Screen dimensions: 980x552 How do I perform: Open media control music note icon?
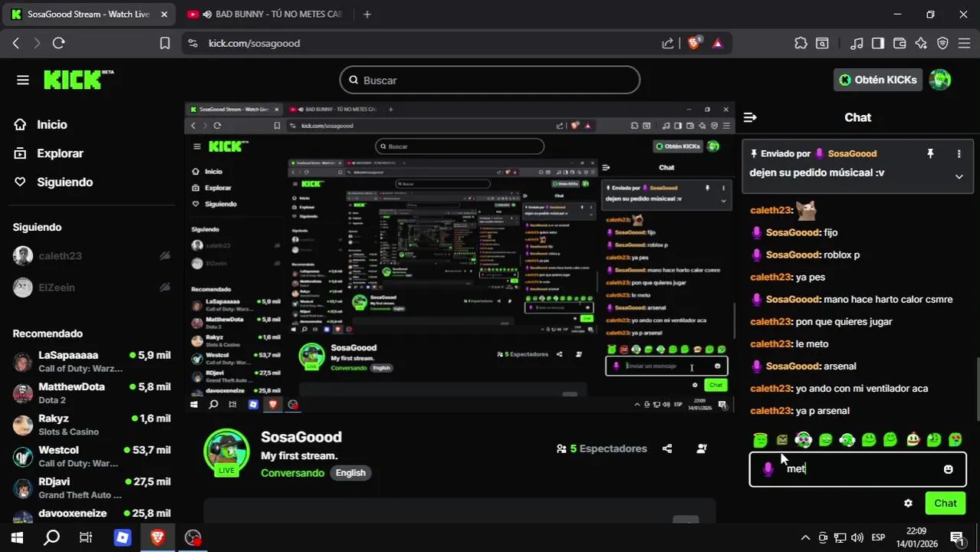coord(857,44)
